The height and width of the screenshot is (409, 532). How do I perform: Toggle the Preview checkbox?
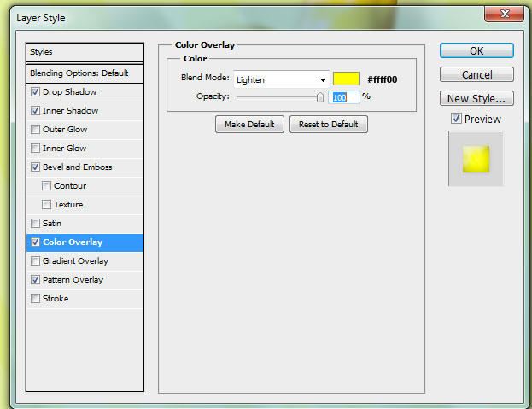coord(456,119)
